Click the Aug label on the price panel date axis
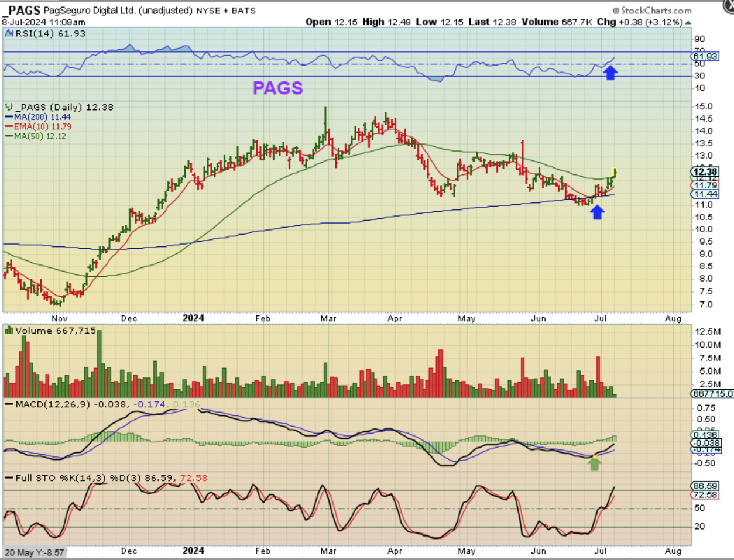The image size is (734, 560). point(673,318)
